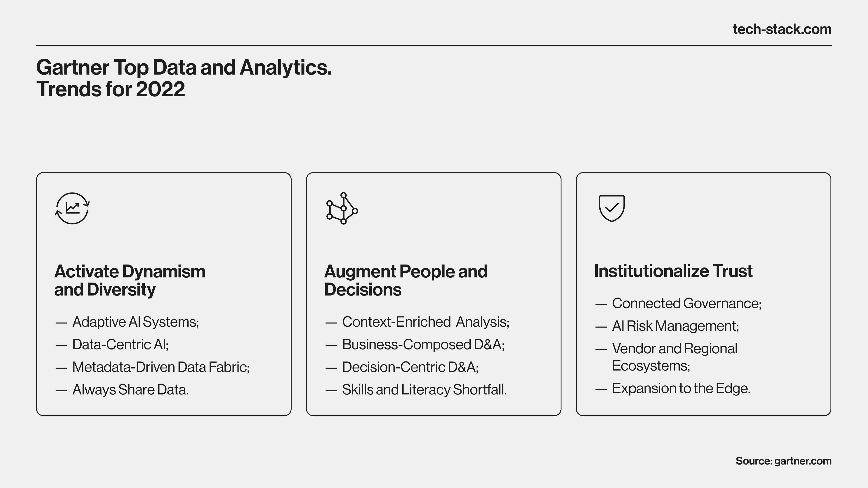Click the AI Risk Management item
The image size is (868, 488).
click(x=675, y=326)
